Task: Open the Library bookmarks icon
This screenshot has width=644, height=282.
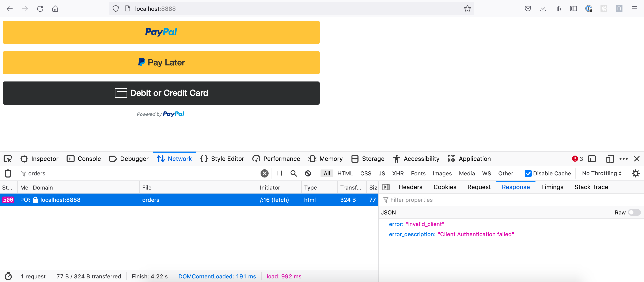Action: (558, 9)
